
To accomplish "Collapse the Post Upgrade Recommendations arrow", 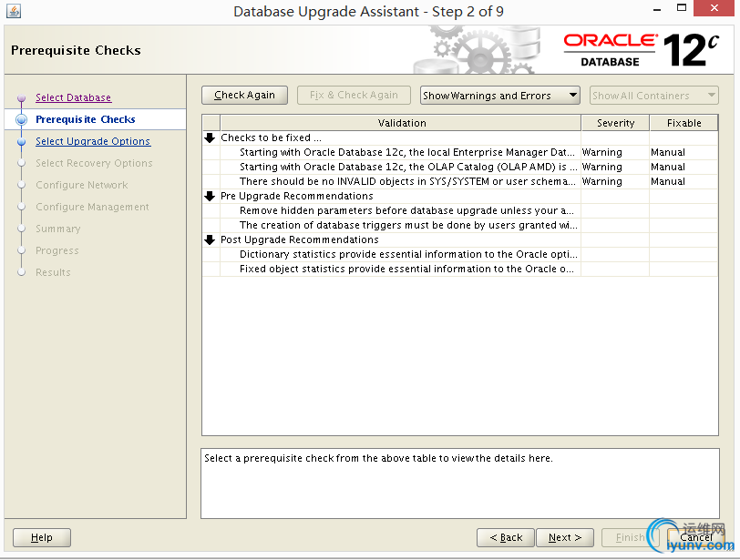I will tap(210, 239).
